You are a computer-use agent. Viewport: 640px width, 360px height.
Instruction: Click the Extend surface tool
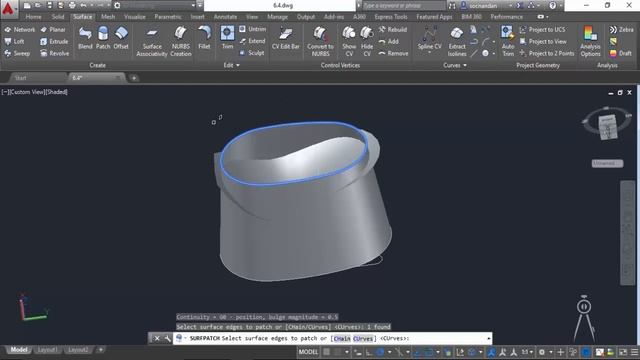[252, 41]
